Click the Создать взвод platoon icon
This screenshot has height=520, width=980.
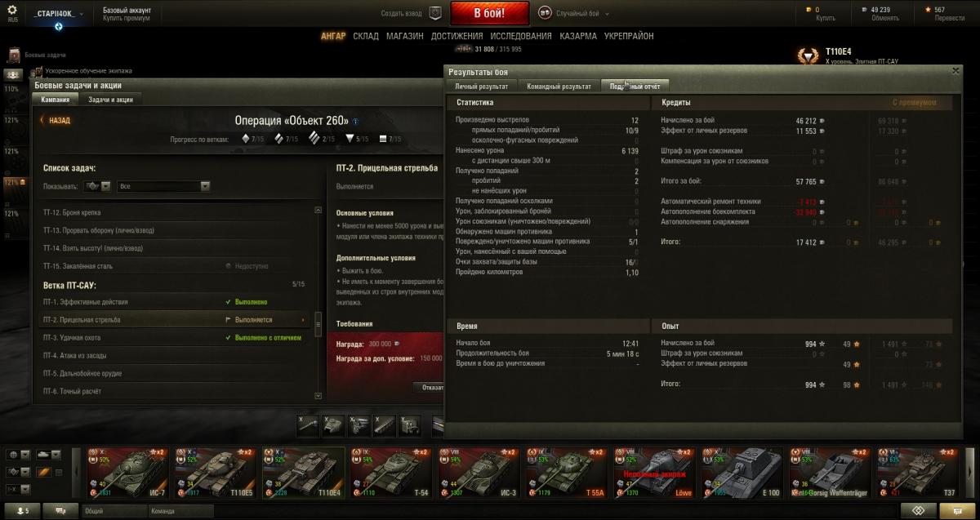(x=435, y=14)
